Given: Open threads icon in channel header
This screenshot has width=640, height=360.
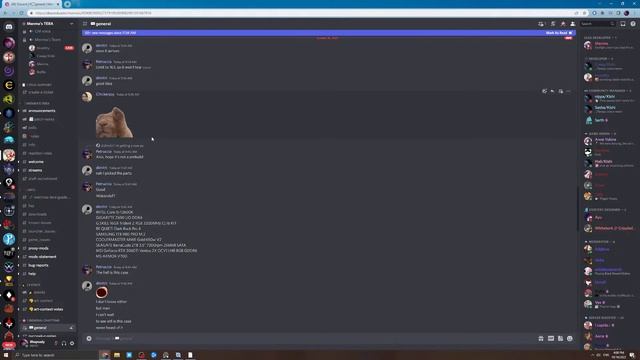Looking at the screenshot, I should [541, 24].
